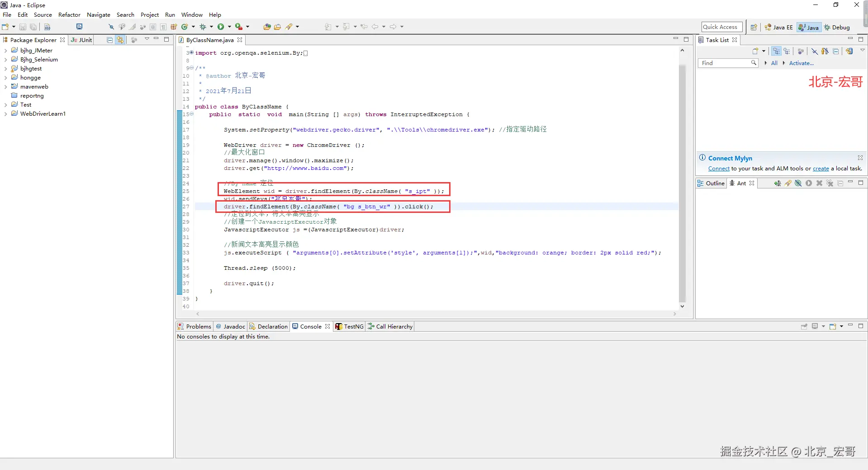Click Collapse All in Package Explorer
868x470 pixels.
tap(109, 40)
